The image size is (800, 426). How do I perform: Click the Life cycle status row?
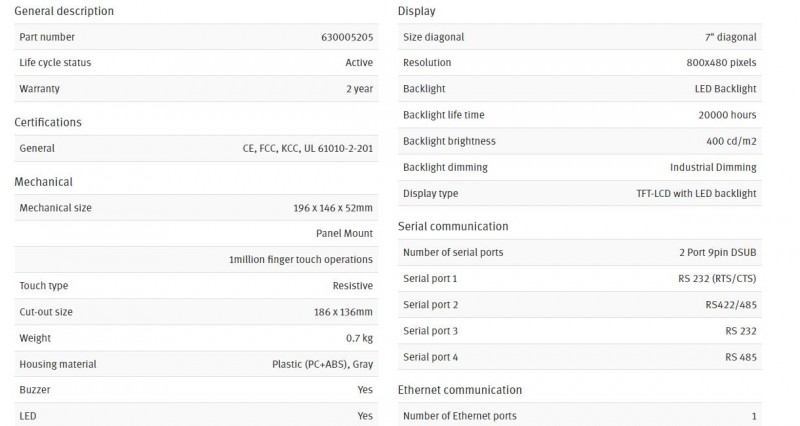pos(196,63)
